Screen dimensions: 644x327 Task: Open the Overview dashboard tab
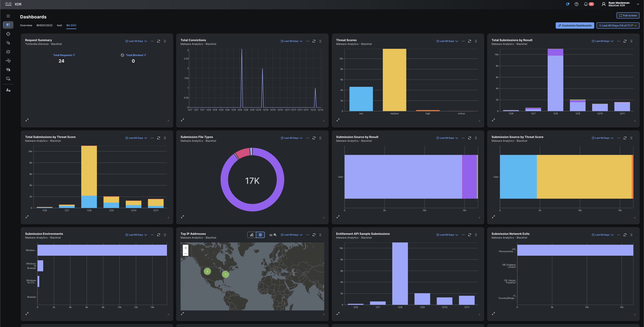point(26,25)
